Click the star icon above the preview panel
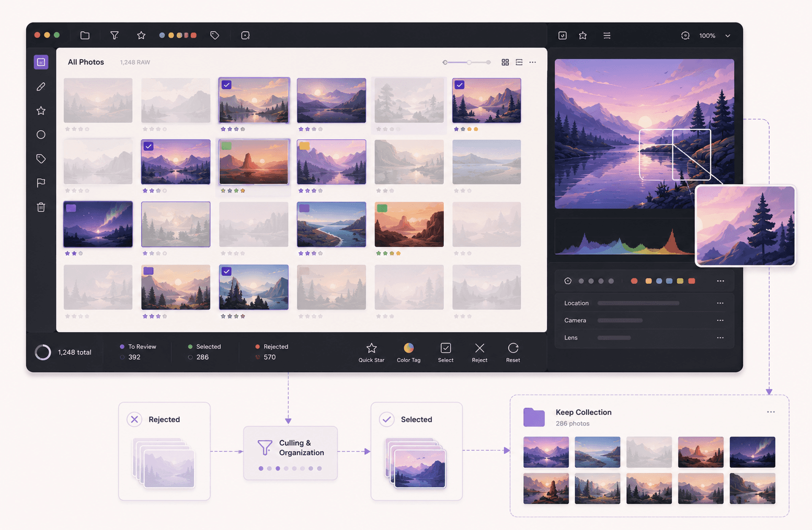 click(x=582, y=36)
